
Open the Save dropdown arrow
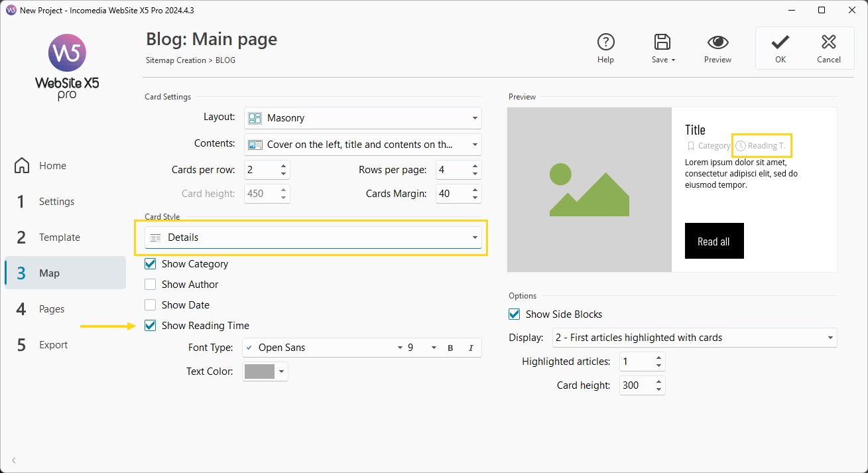(x=673, y=60)
